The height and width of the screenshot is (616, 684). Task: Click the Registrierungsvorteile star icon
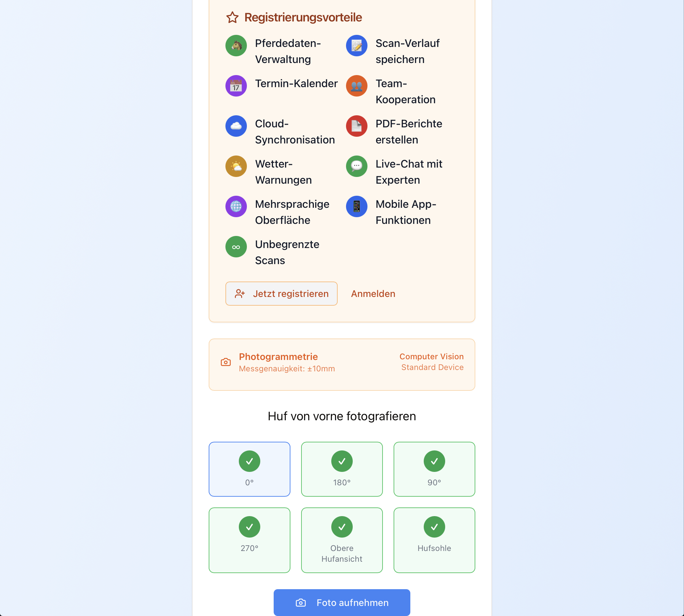pos(232,18)
